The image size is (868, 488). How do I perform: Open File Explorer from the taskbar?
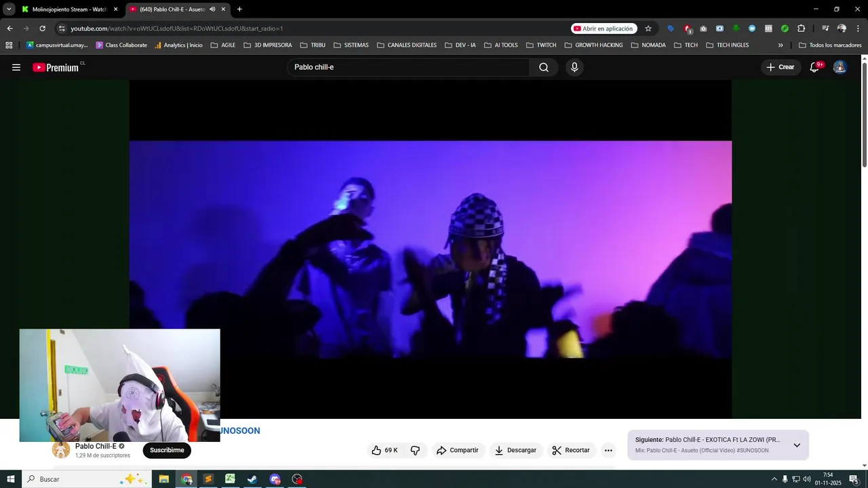coord(164,479)
